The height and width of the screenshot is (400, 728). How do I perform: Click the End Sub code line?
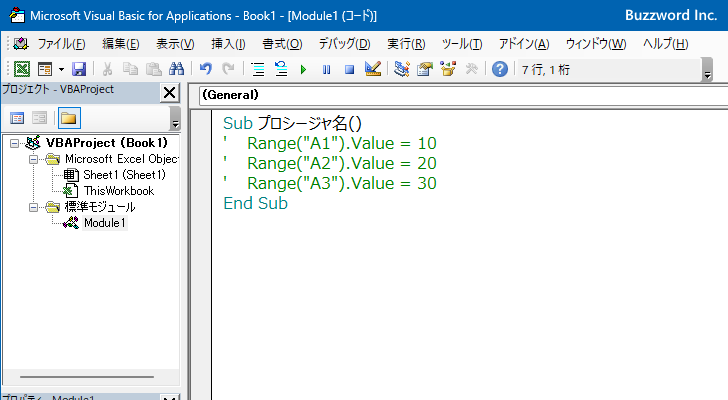[x=255, y=203]
